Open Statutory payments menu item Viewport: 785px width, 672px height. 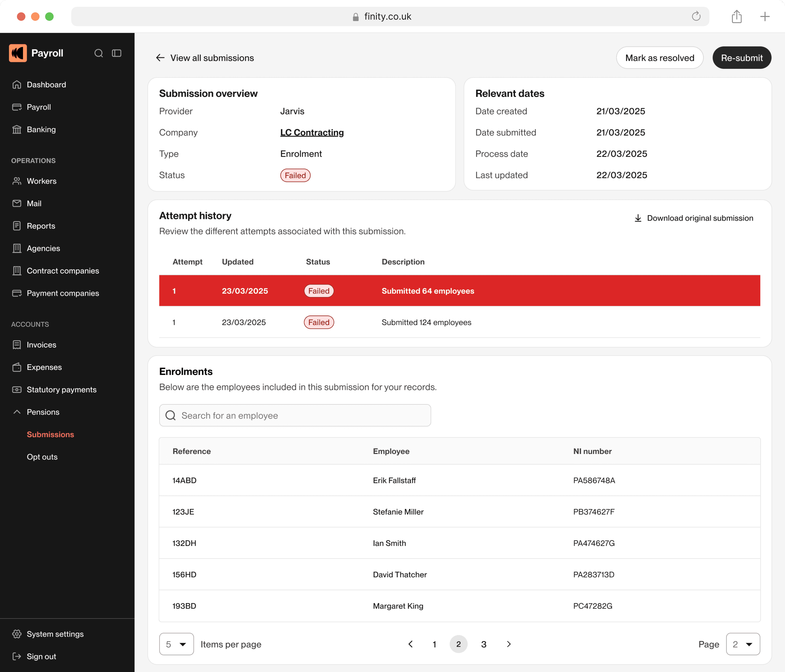[x=61, y=389]
